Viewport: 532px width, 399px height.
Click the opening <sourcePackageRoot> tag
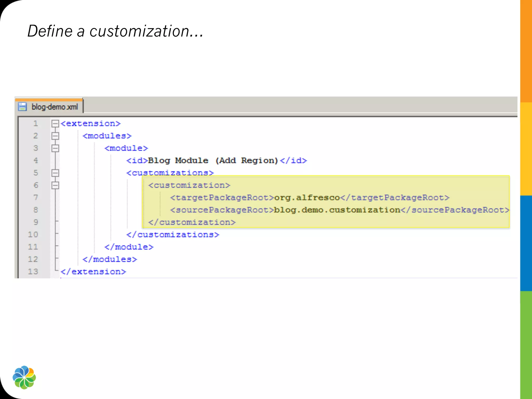coord(222,210)
